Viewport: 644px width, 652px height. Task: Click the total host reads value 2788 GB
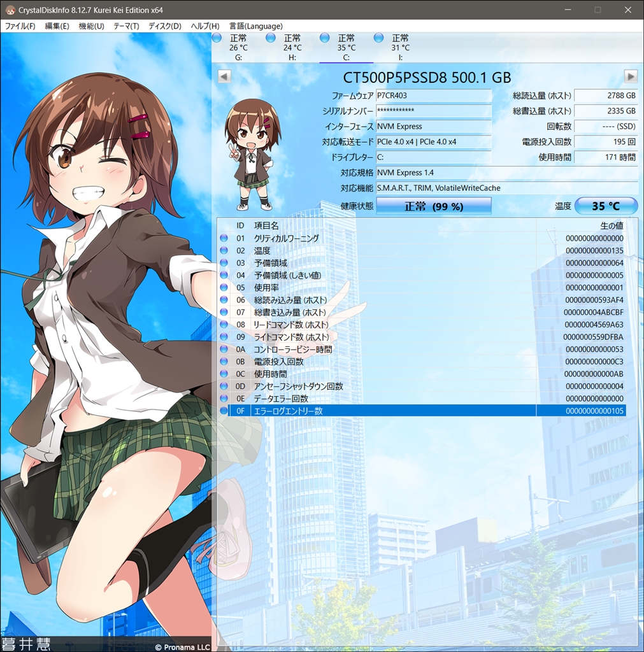(606, 96)
